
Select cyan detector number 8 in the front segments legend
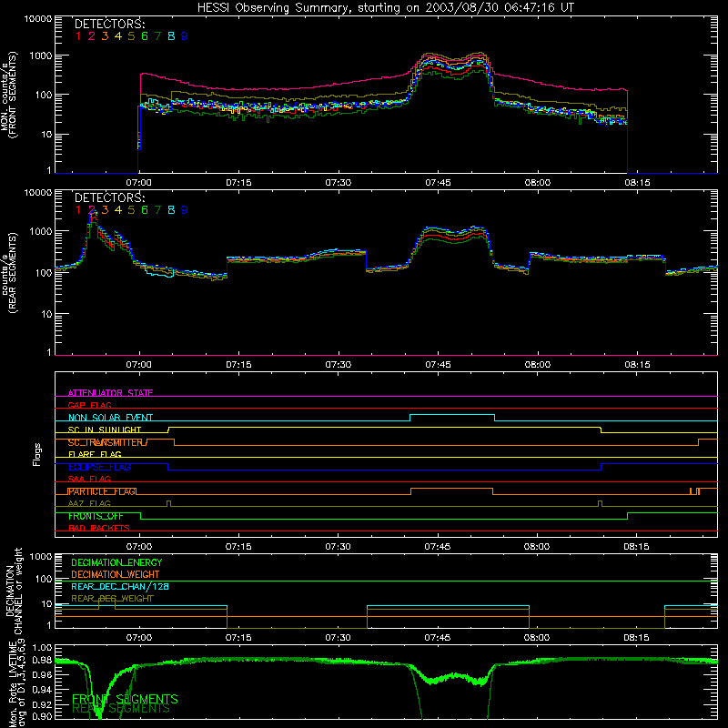tap(171, 36)
